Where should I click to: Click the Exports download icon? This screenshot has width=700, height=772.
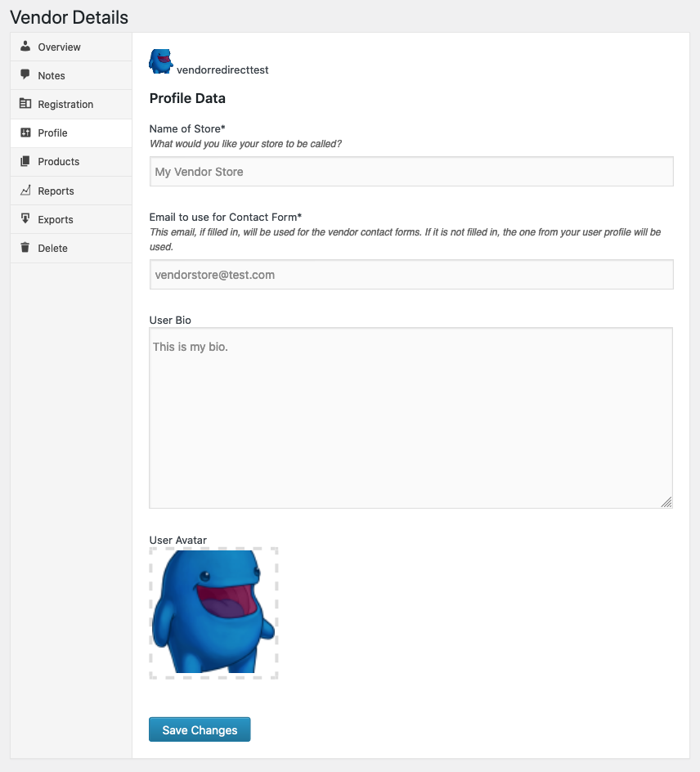25,219
